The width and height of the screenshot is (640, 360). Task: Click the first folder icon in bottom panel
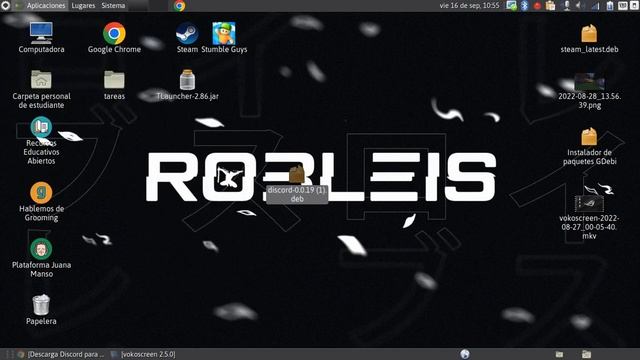[559, 354]
